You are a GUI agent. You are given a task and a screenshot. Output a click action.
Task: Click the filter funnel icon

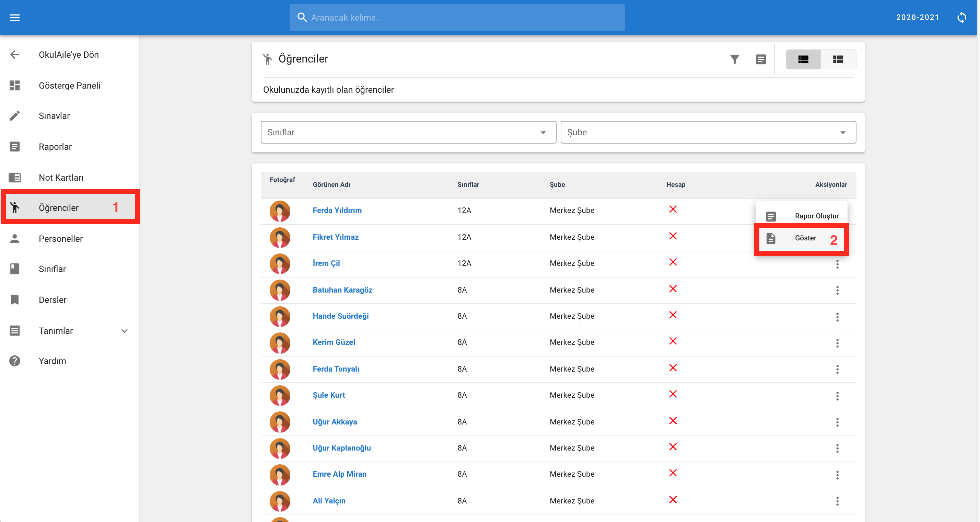click(x=734, y=59)
